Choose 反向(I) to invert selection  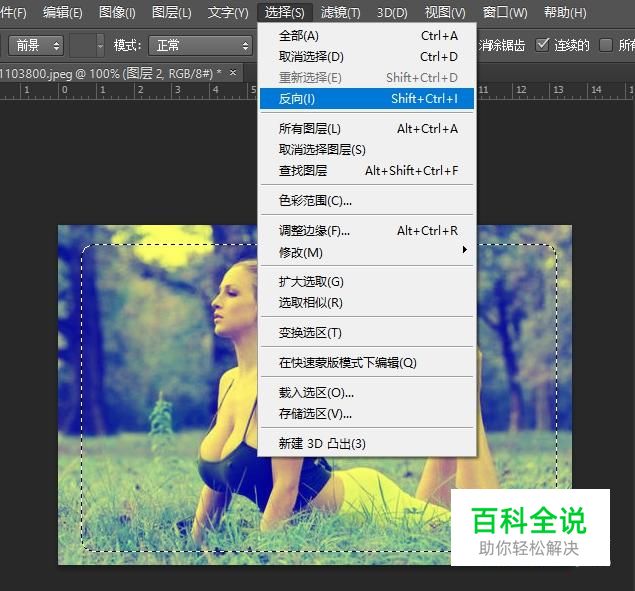click(367, 98)
